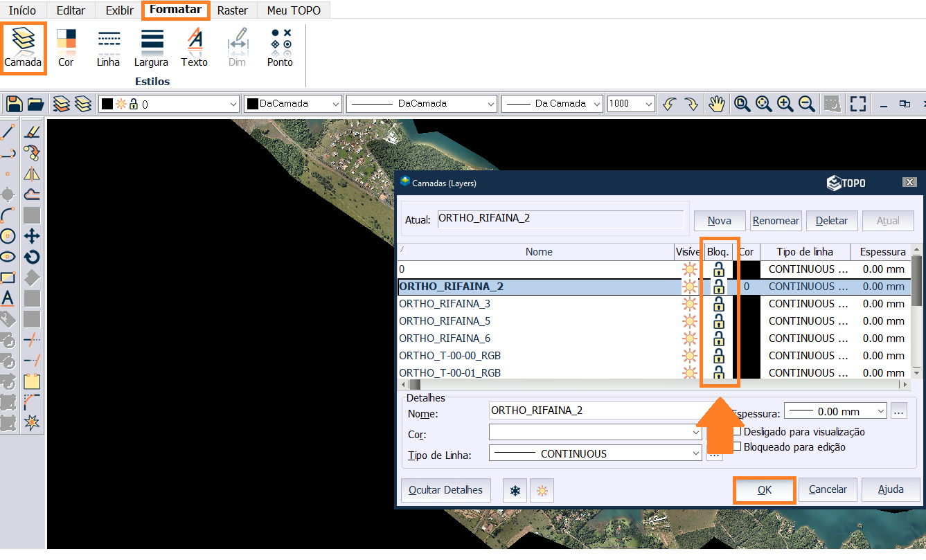Toggle visibility sun of ORTHO_RIFAINA_5 layer
This screenshot has width=926, height=560.
pos(689,321)
